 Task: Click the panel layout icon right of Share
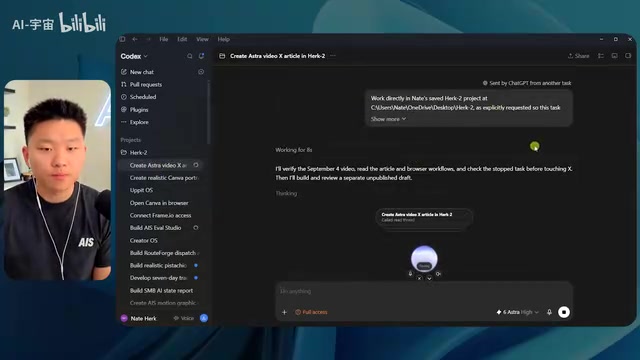tap(601, 56)
